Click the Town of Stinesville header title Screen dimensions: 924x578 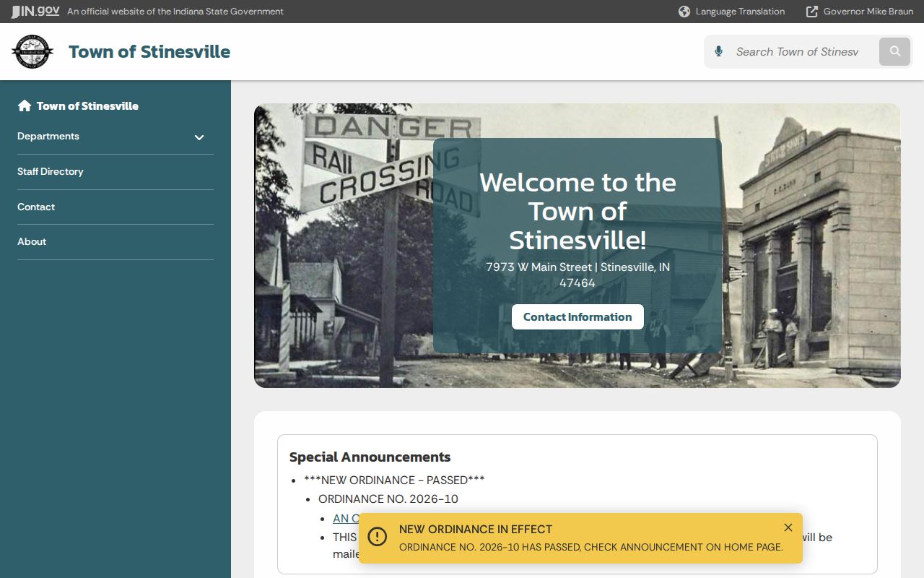[x=149, y=51]
